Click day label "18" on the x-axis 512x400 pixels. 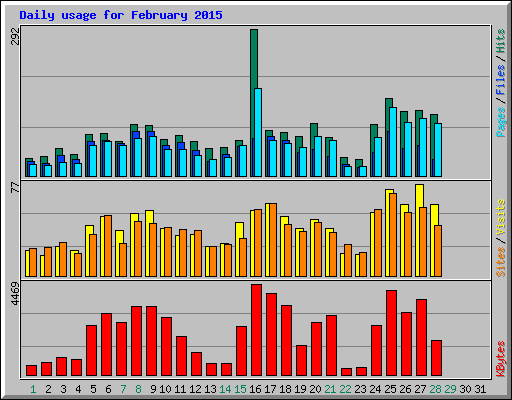click(285, 389)
